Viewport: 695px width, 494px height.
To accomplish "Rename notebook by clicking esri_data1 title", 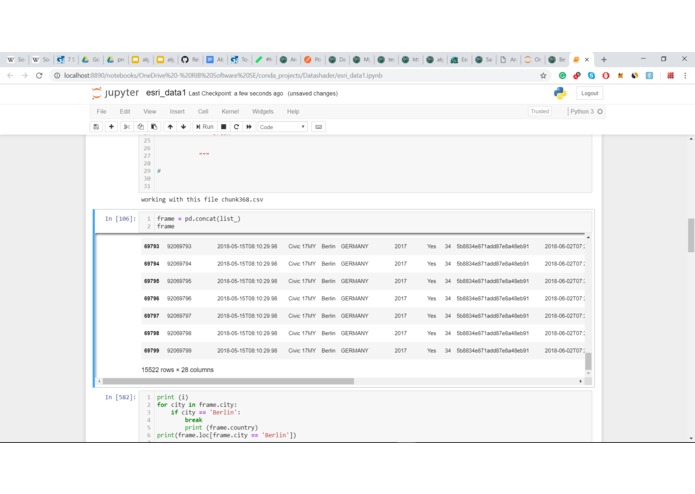I will click(166, 93).
